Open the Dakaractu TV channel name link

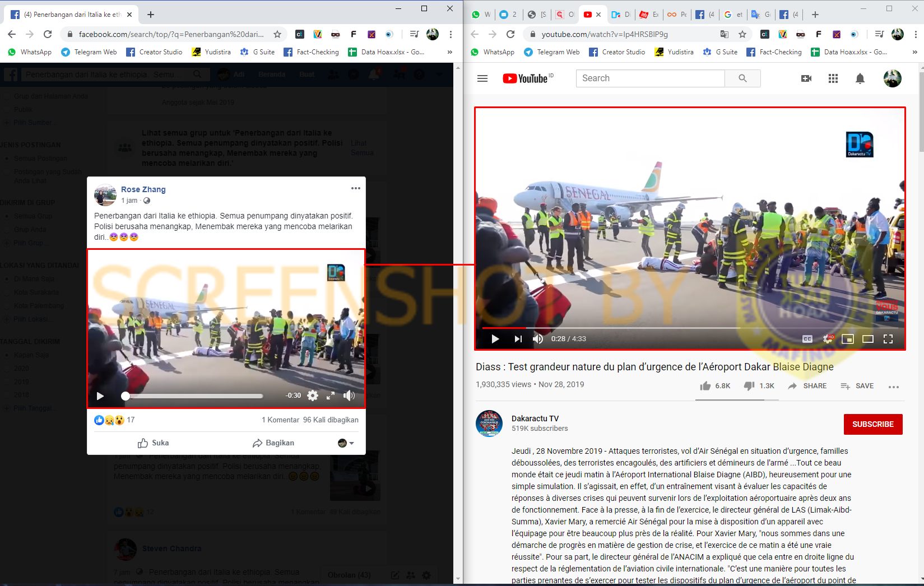click(535, 418)
